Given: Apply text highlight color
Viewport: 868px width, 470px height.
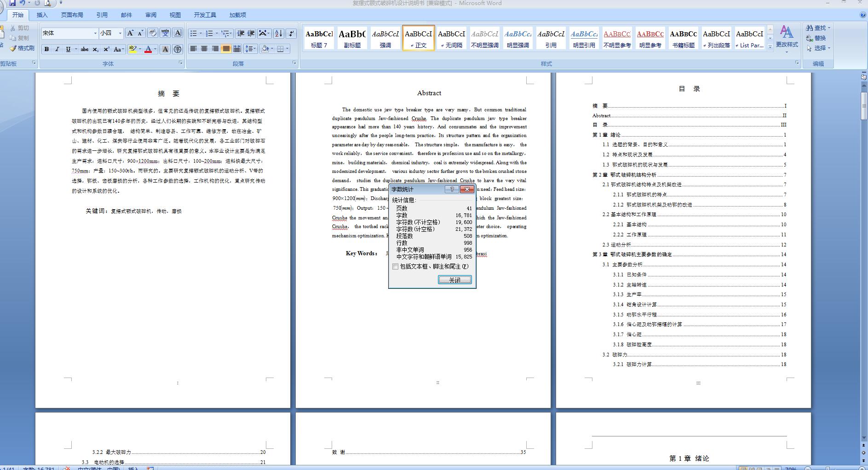Looking at the screenshot, I should (132, 49).
